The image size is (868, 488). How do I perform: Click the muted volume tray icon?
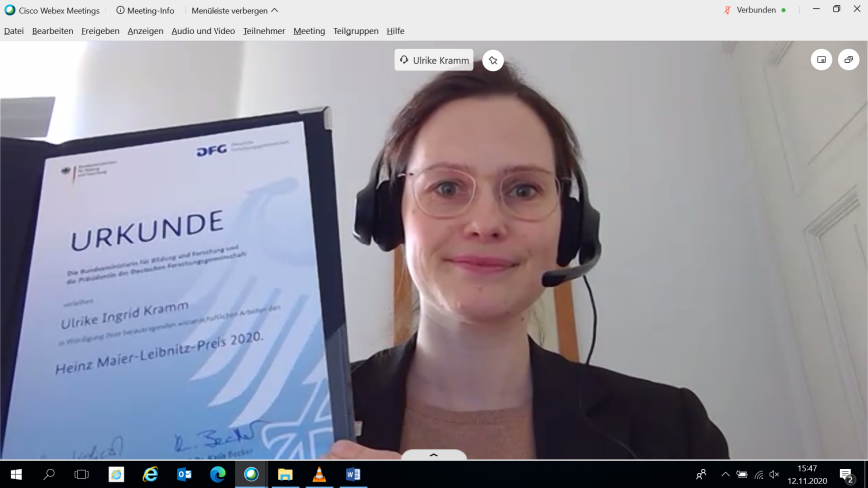click(774, 475)
